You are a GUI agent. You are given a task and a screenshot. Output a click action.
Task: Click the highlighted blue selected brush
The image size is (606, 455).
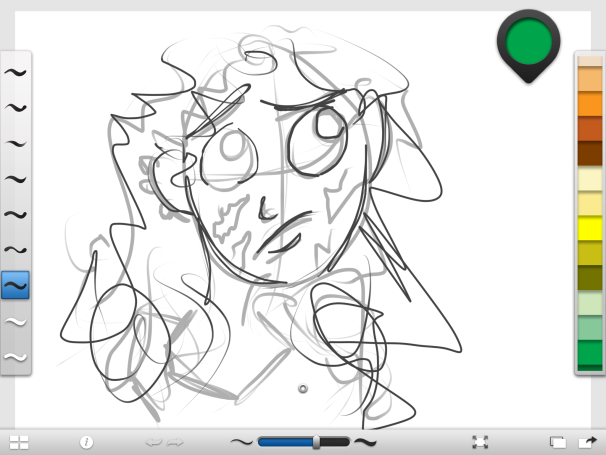point(15,285)
